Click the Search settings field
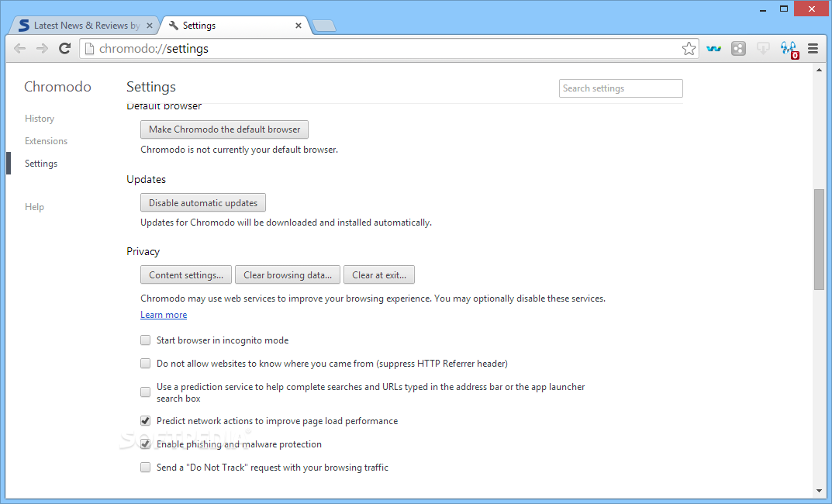832x504 pixels. point(621,88)
